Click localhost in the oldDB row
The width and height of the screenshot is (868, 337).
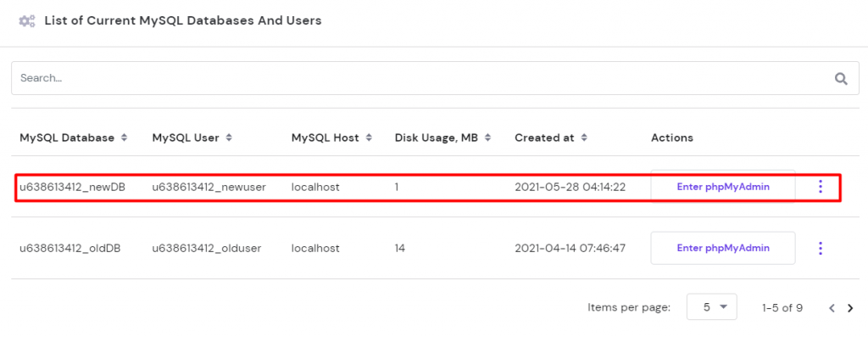tap(315, 249)
